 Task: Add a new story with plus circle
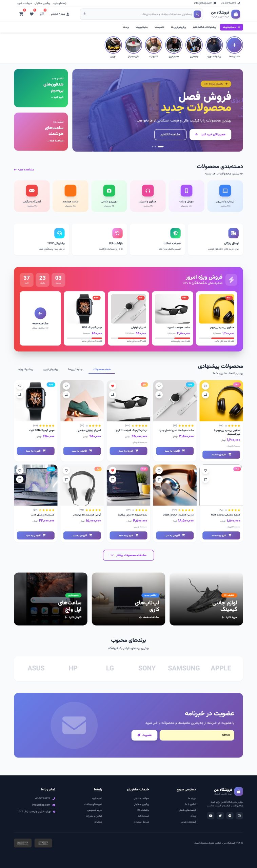tap(234, 45)
